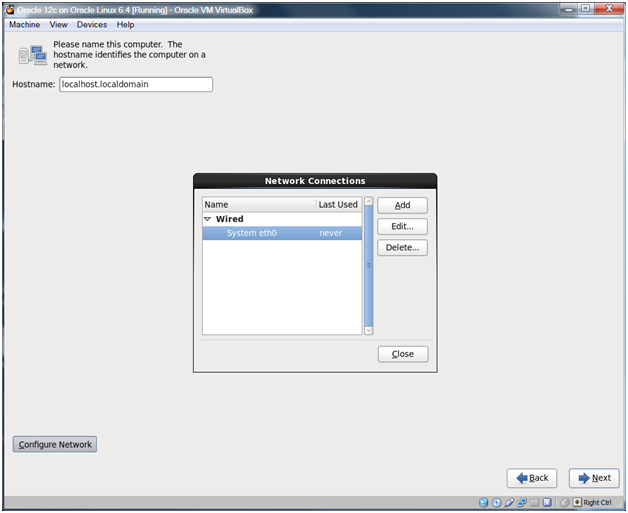This screenshot has height=513, width=628.
Task: Open the Machine menu
Action: click(24, 24)
